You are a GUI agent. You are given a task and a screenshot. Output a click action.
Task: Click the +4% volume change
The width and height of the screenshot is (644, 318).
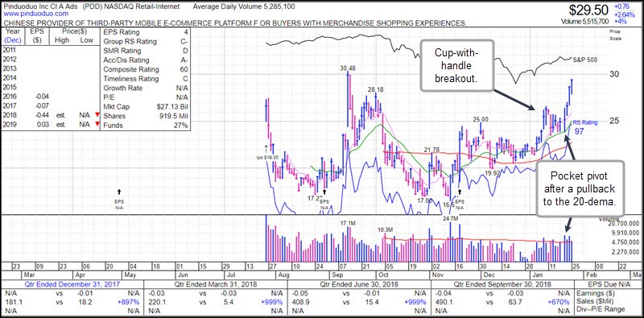tap(620, 22)
